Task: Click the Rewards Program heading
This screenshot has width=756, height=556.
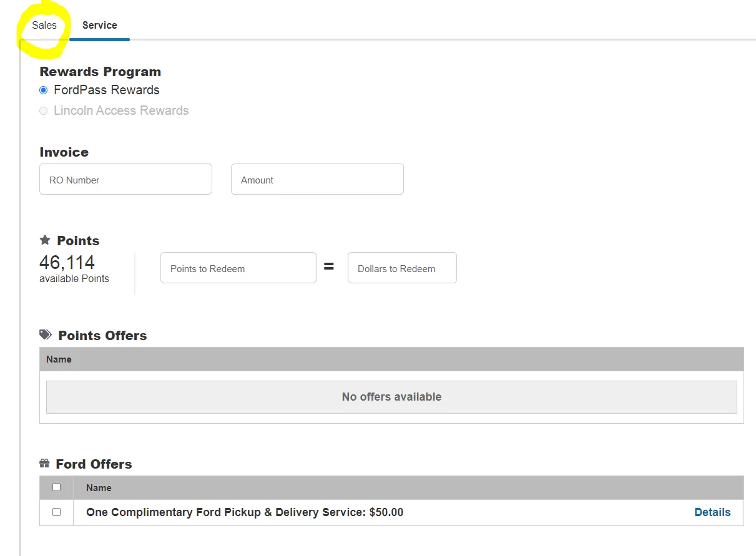Action: tap(101, 72)
